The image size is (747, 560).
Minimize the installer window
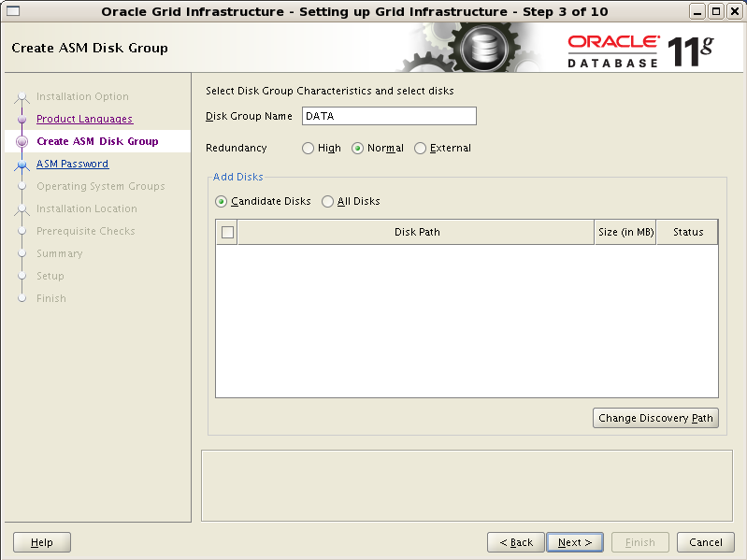pos(697,11)
